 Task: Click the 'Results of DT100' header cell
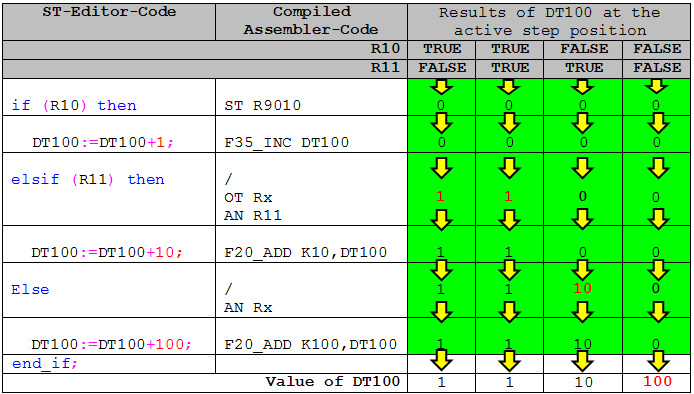(x=550, y=22)
